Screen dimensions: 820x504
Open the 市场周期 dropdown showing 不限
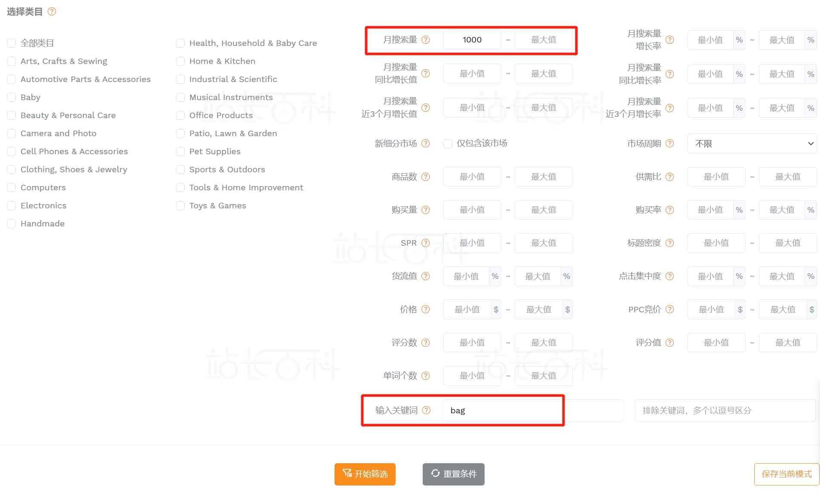point(752,144)
